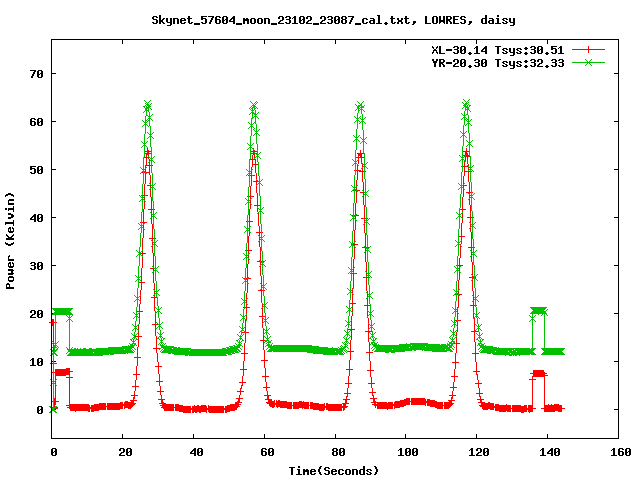This screenshot has height=480, width=640.
Task: Click the x-axis tick label 40
Action: point(196,452)
